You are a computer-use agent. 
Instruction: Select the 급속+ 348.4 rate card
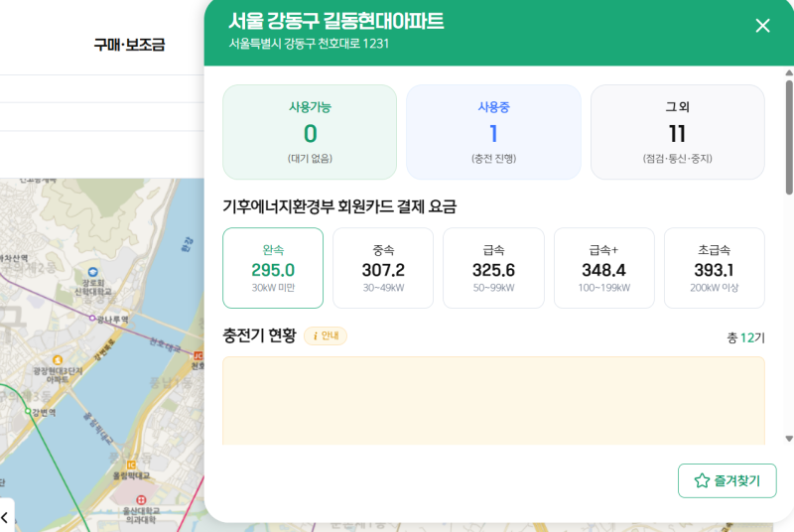603,268
